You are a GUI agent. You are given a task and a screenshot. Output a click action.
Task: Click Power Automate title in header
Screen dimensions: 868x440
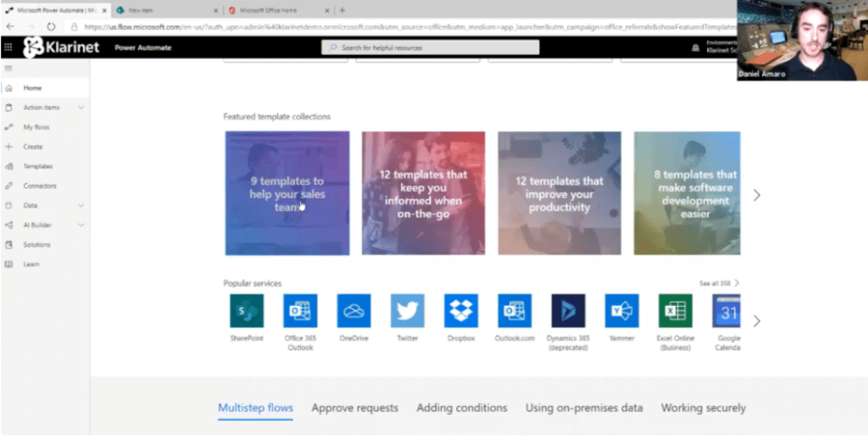tap(142, 47)
